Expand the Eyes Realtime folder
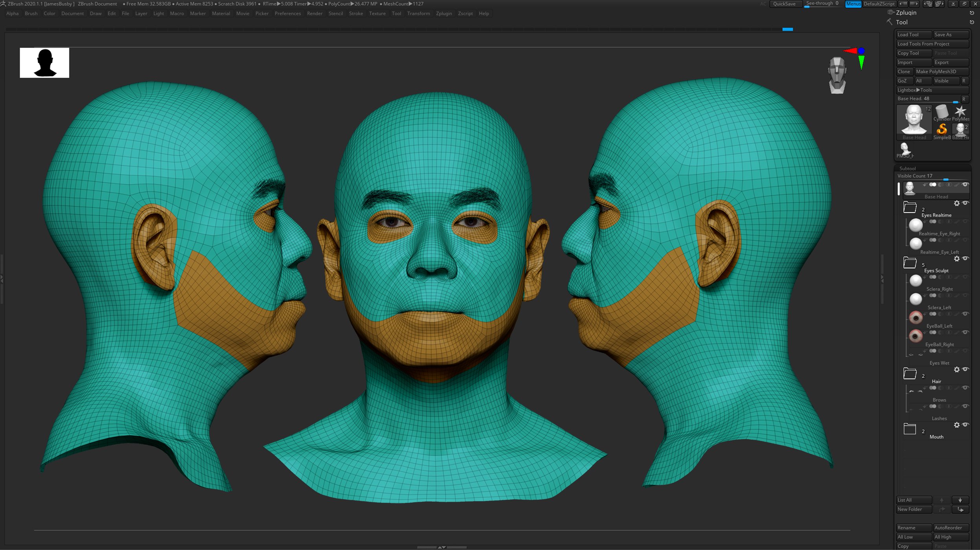 click(910, 207)
